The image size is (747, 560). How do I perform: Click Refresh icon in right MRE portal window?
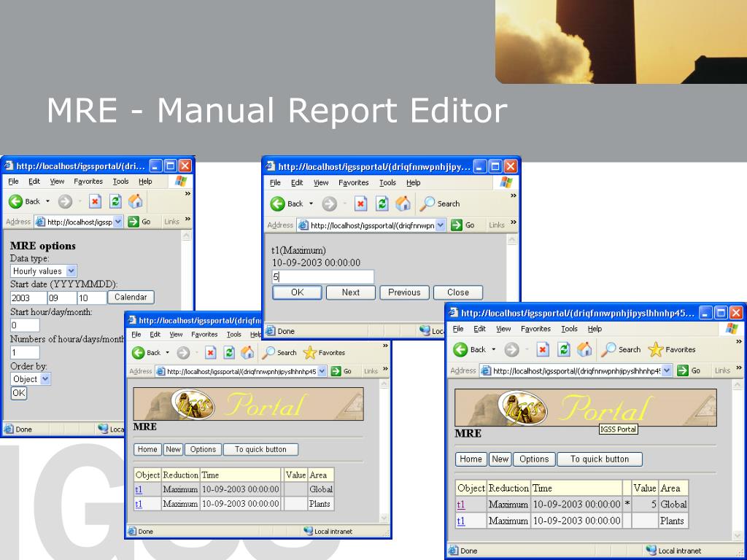point(564,349)
